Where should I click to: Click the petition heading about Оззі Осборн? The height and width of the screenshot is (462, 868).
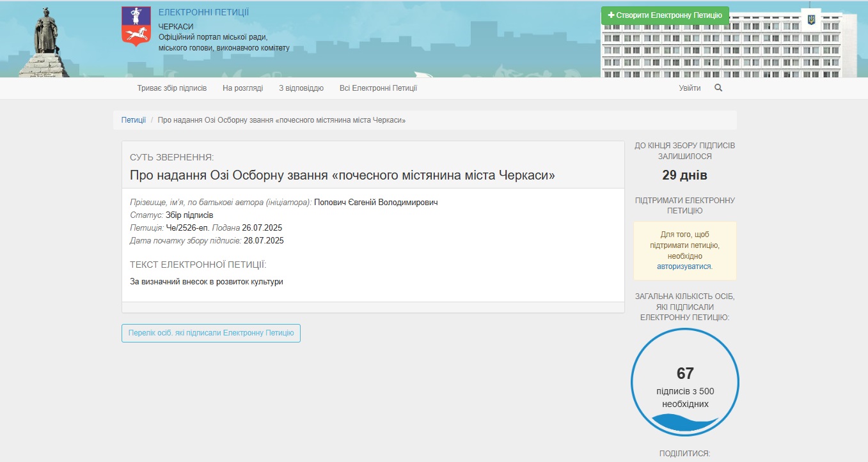click(342, 175)
